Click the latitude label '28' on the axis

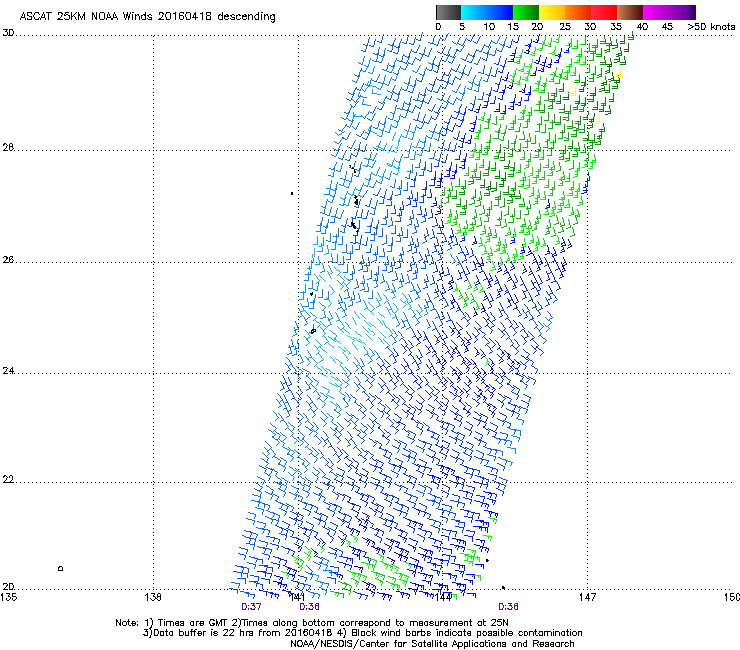click(x=8, y=147)
